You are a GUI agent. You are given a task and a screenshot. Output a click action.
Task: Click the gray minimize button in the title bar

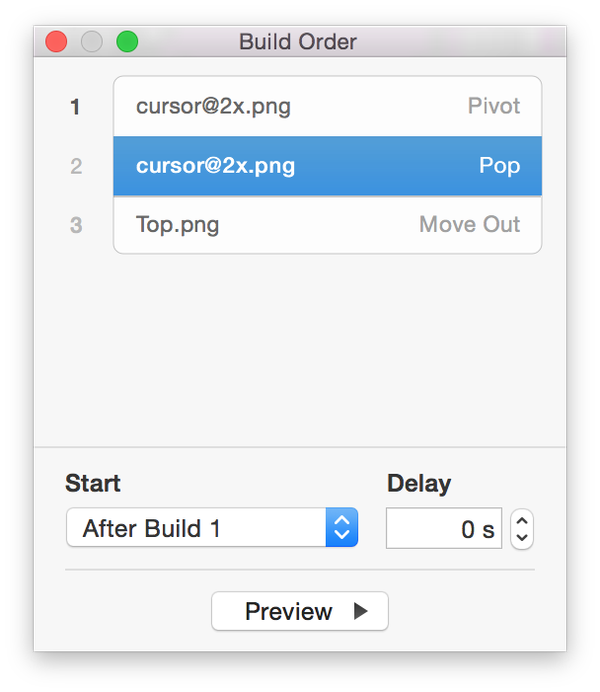pyautogui.click(x=92, y=42)
